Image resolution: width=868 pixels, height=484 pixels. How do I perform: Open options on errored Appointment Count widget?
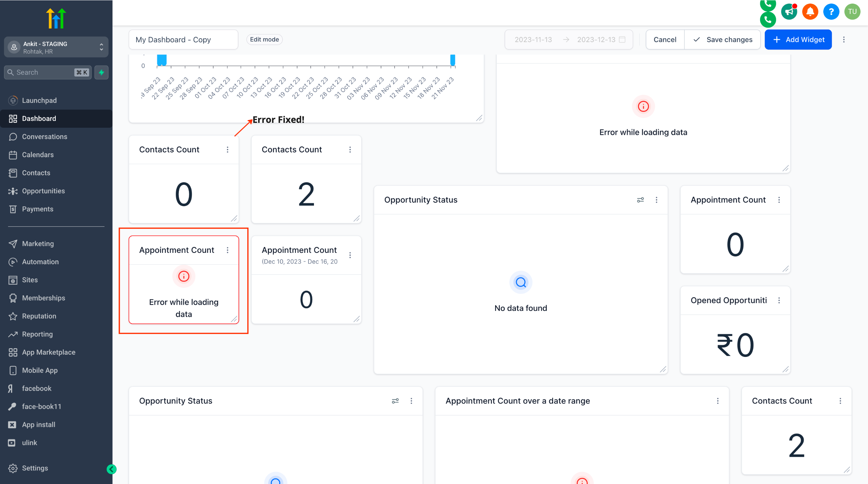click(227, 250)
